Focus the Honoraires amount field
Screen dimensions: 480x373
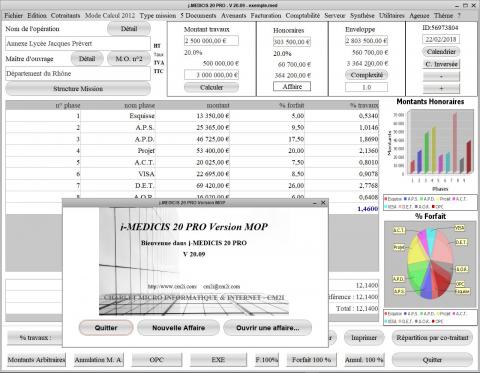click(x=292, y=42)
